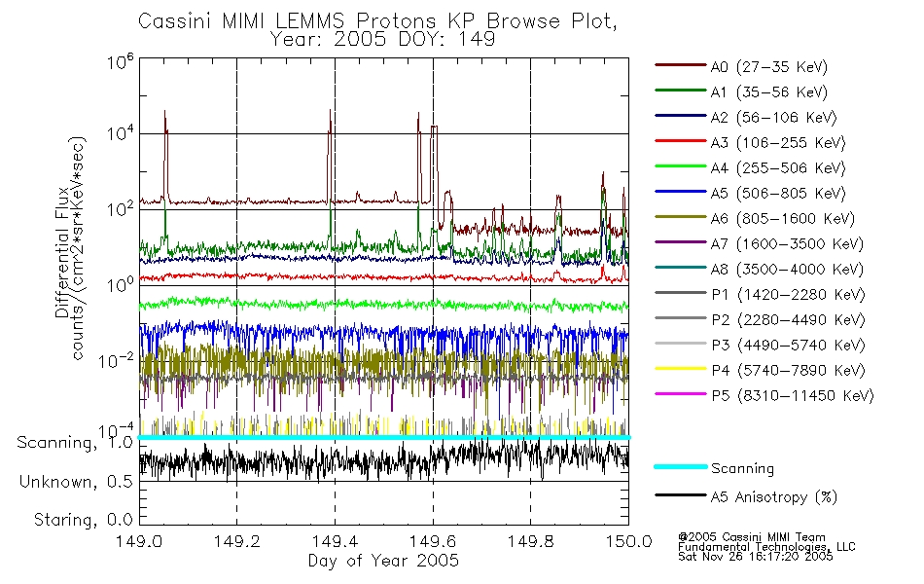Click the cyan Scanning legend line

[681, 466]
